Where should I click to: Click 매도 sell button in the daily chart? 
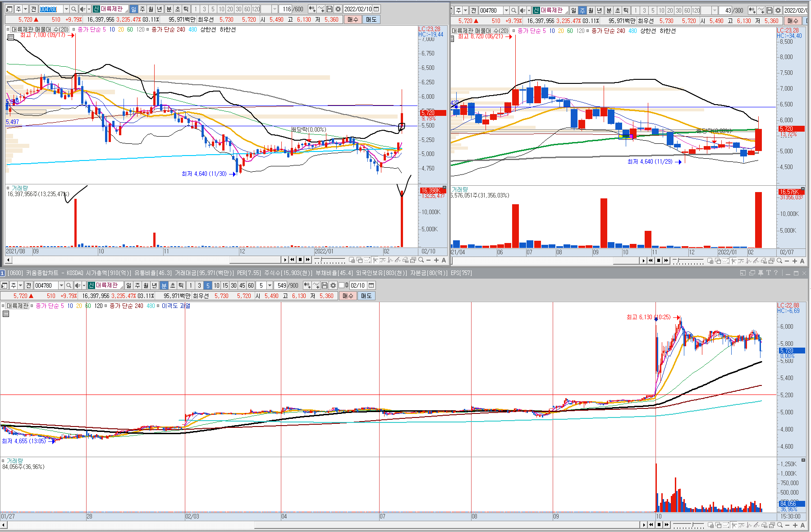pyautogui.click(x=371, y=19)
